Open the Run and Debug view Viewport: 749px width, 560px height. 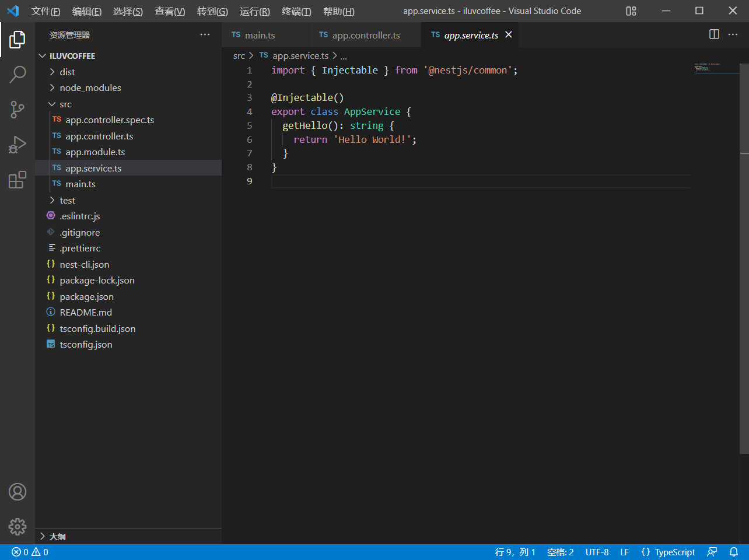pyautogui.click(x=17, y=145)
